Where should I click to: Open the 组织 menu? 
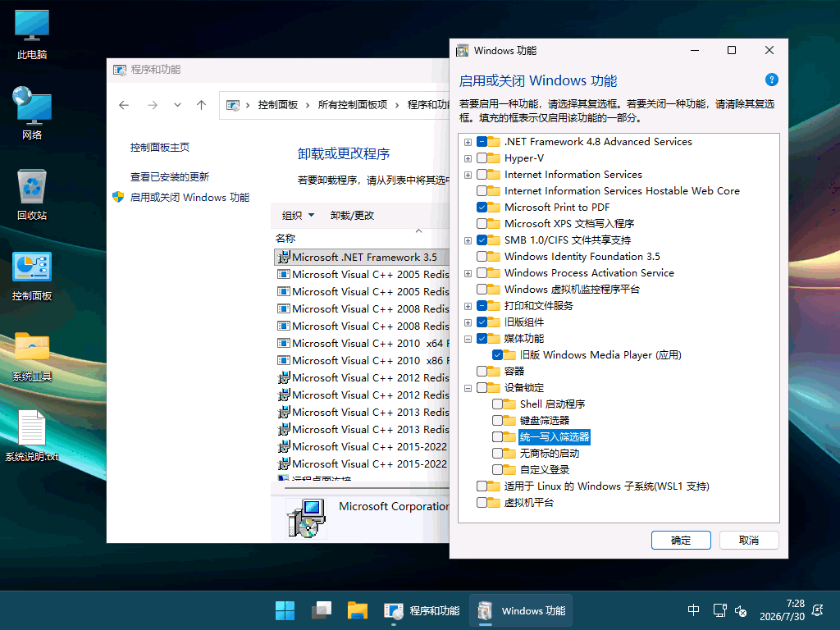[x=298, y=216]
